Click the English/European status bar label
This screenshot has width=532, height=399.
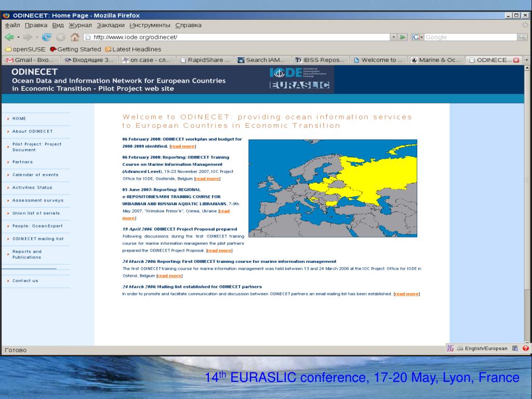click(x=486, y=348)
